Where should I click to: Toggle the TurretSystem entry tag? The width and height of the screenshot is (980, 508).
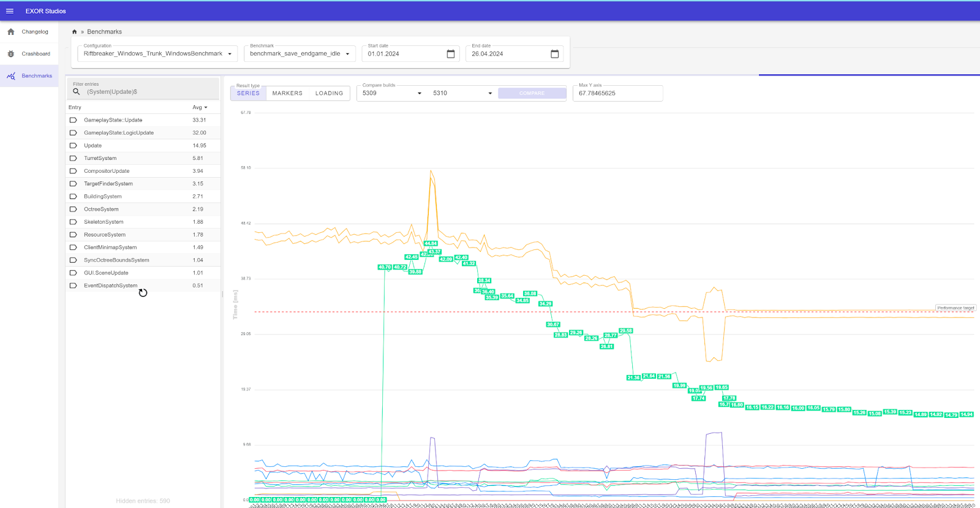point(73,158)
